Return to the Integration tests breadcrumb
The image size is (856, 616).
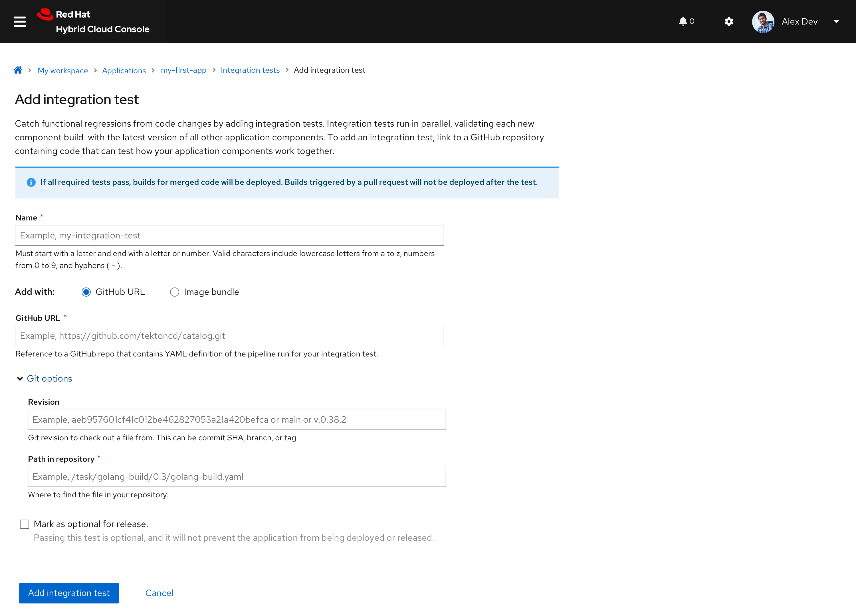[250, 70]
